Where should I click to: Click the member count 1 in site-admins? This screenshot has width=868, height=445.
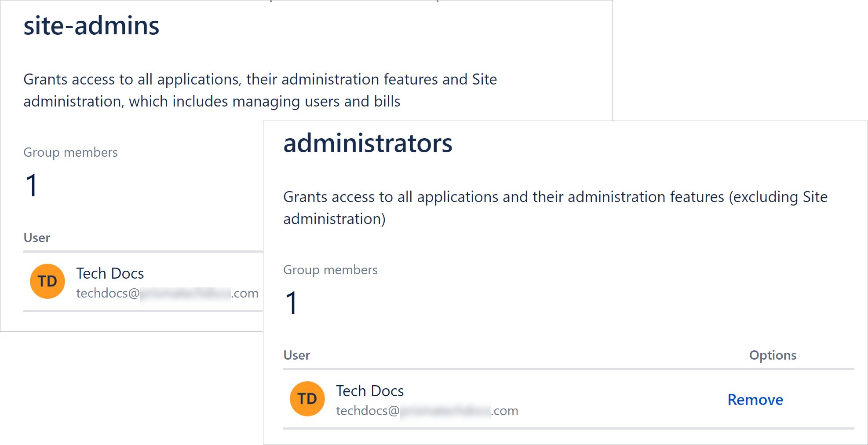[x=32, y=185]
